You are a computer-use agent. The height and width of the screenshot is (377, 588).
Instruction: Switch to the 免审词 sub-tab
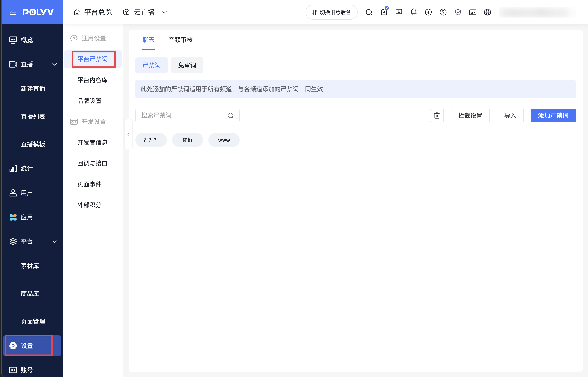click(187, 65)
